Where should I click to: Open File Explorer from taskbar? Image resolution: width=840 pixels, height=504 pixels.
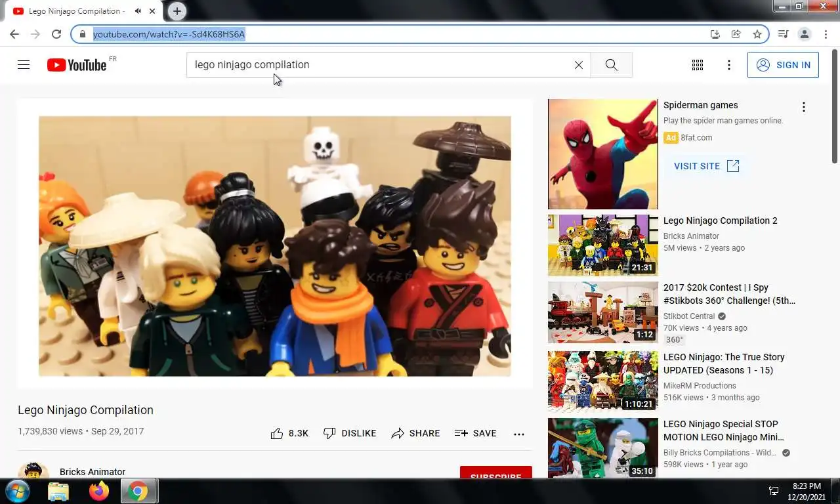click(58, 491)
